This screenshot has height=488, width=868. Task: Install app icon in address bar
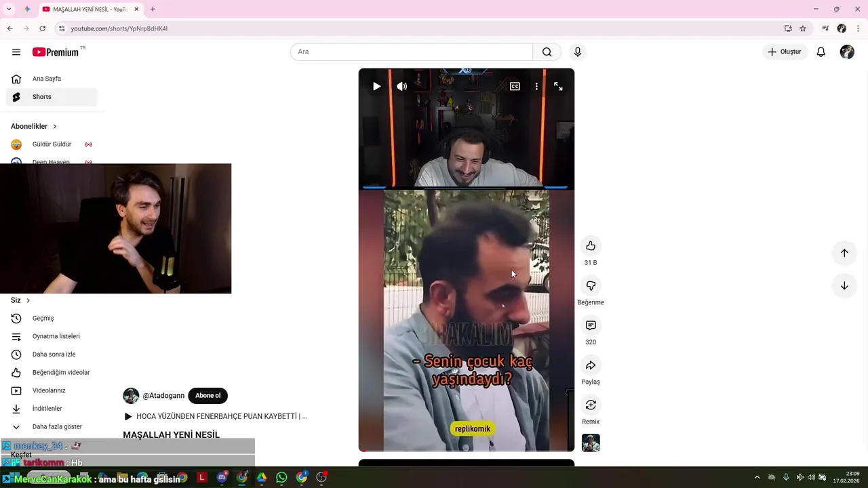pyautogui.click(x=788, y=28)
